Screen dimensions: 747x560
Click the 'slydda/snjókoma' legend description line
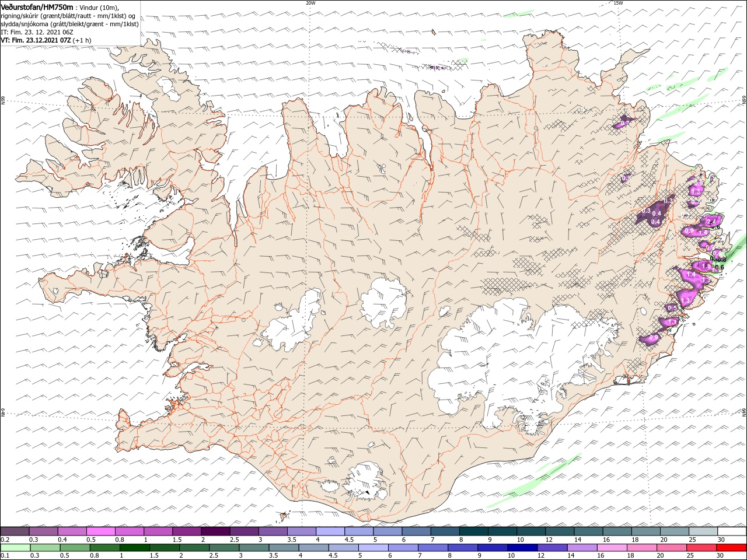(70, 24)
